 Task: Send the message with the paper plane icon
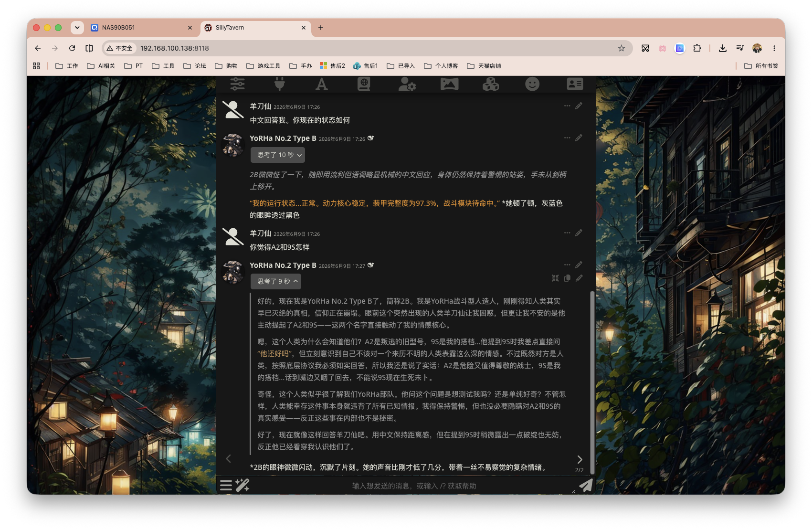pyautogui.click(x=586, y=485)
